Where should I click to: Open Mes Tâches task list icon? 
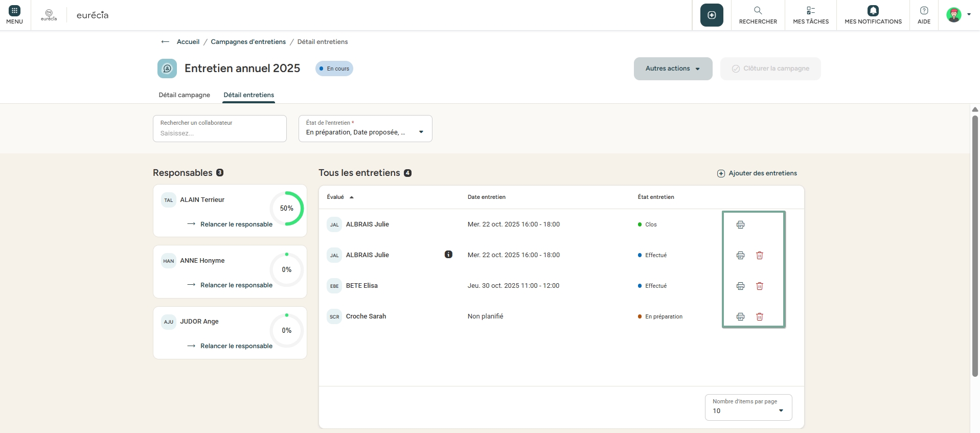[810, 11]
